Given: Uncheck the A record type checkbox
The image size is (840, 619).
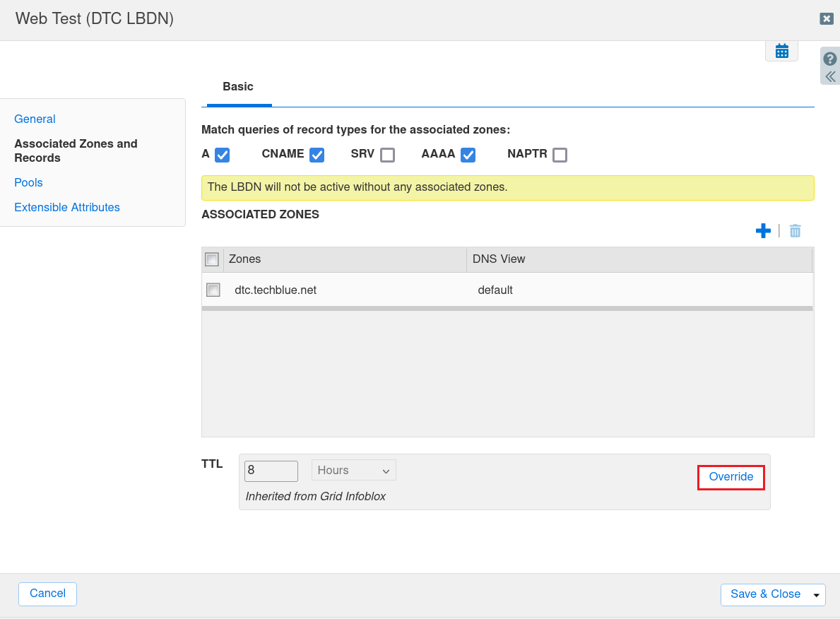Looking at the screenshot, I should (223, 155).
